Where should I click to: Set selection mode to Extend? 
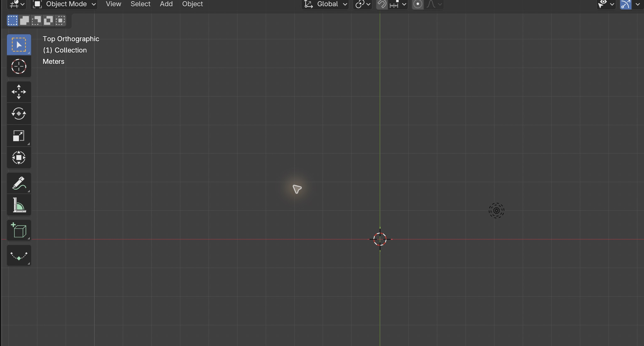(x=25, y=20)
